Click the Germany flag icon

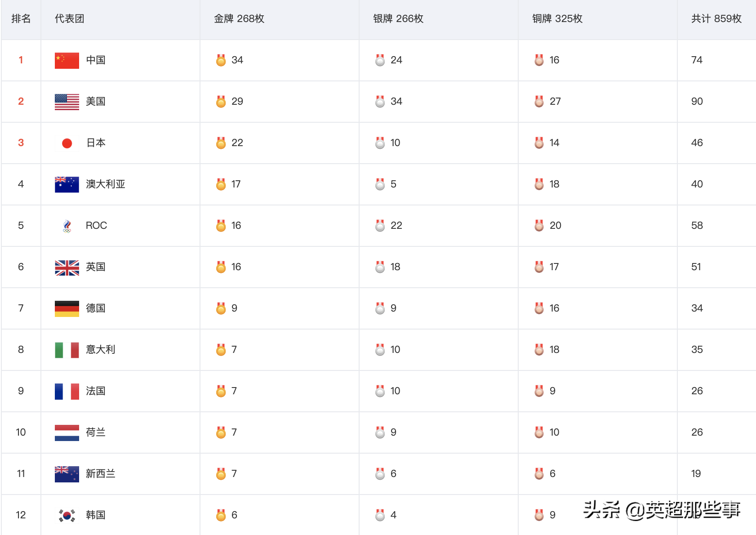coord(67,308)
